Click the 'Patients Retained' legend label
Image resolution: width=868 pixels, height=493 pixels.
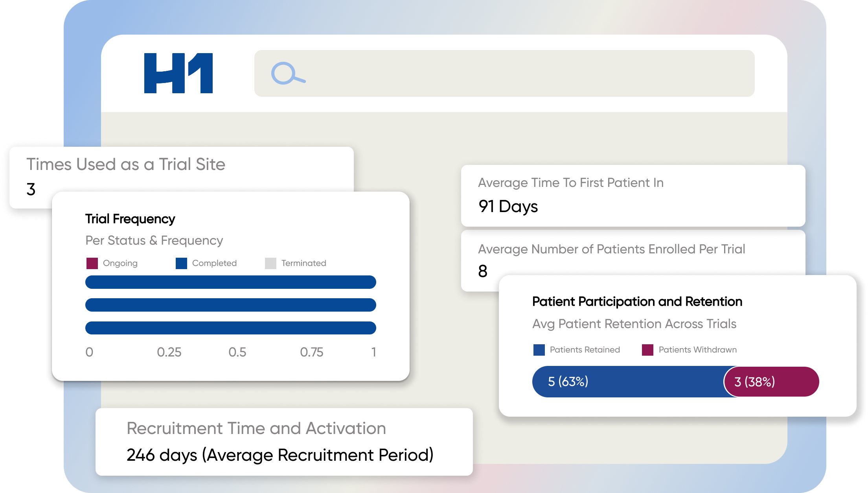585,350
